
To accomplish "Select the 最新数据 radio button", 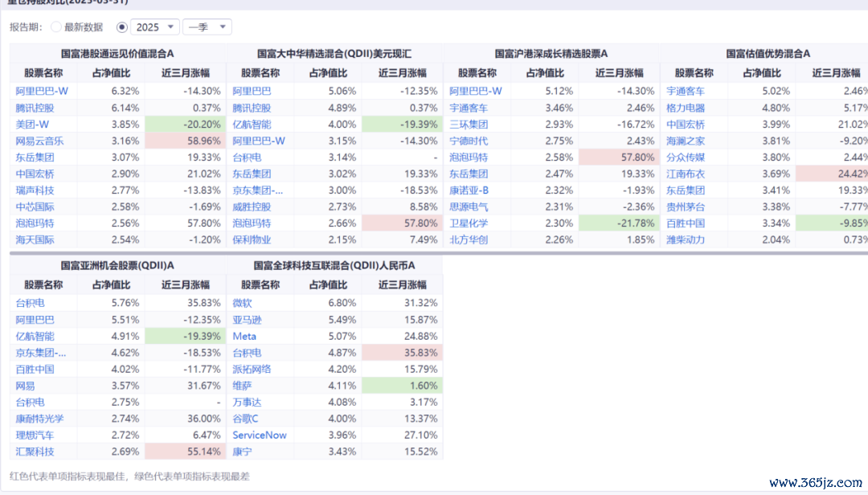I will click(x=56, y=27).
